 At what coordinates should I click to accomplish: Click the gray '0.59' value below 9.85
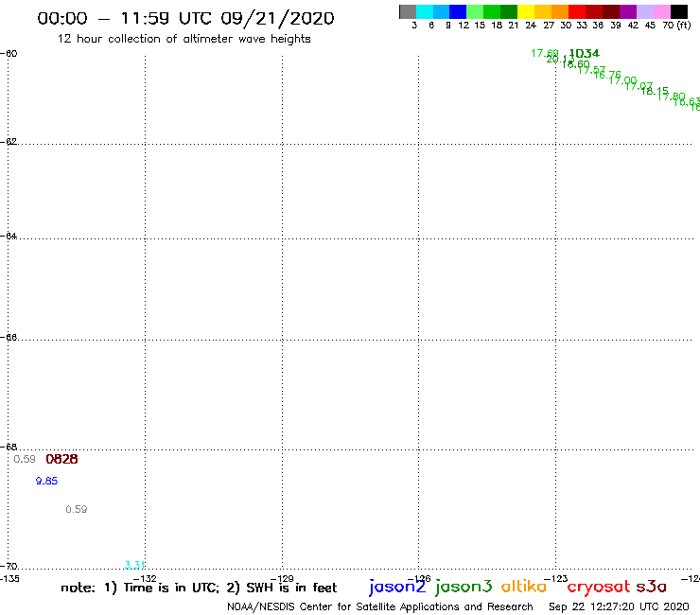(x=77, y=509)
